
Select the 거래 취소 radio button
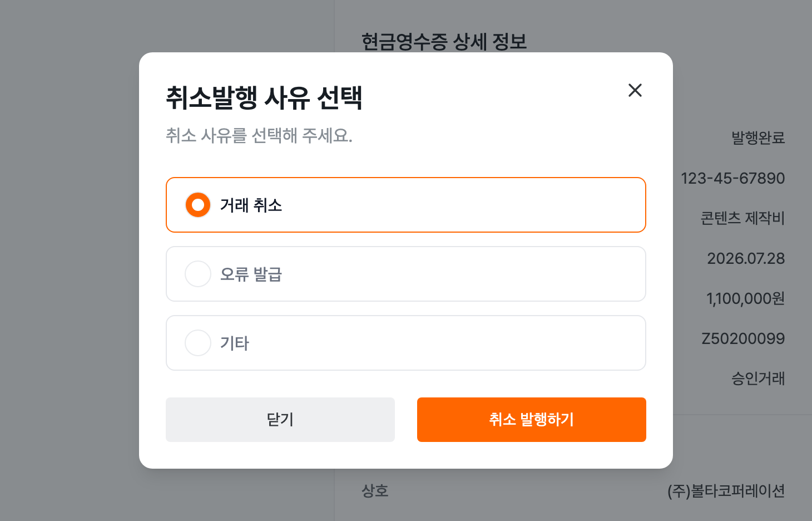click(198, 205)
